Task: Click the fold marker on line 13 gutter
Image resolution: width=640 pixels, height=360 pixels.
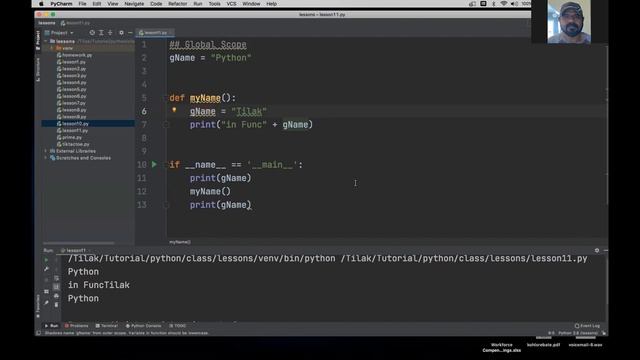Action: tap(166, 205)
